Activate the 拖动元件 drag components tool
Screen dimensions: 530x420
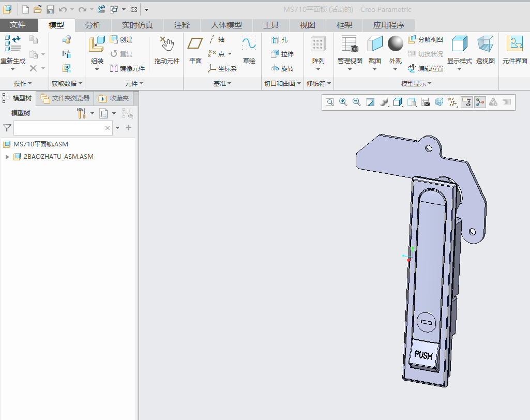167,44
